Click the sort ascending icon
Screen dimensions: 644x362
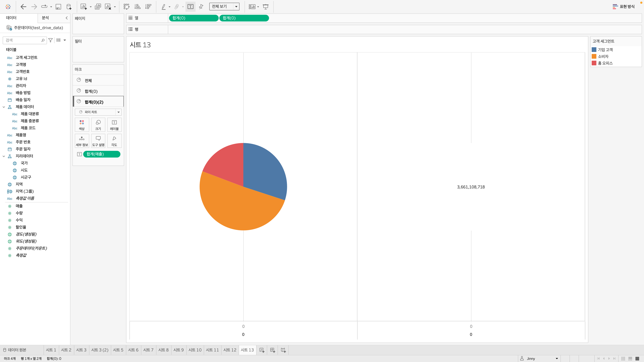tap(138, 7)
